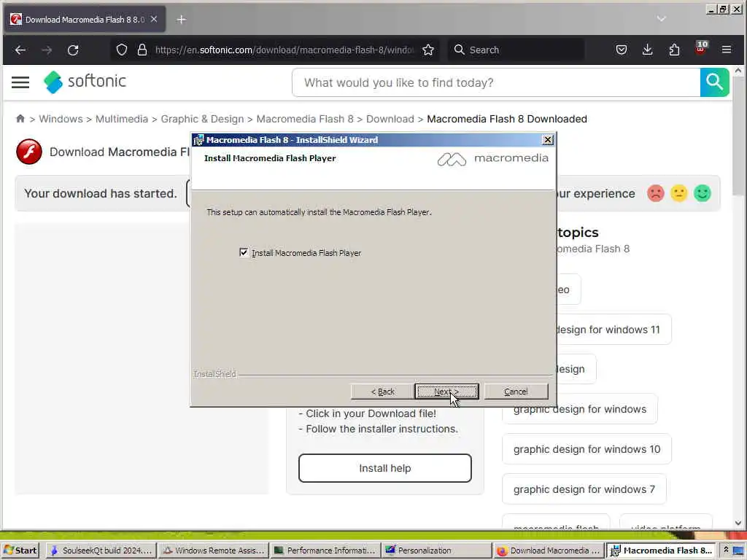
Task: Switch to Personalization taskbar item
Action: (436, 551)
